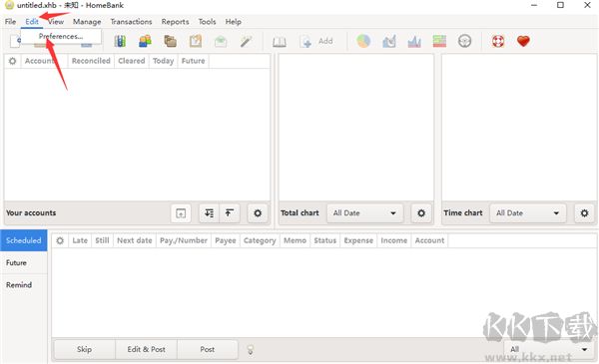Open the Vehicle cost steering wheel icon
The image size is (599, 364).
(464, 41)
